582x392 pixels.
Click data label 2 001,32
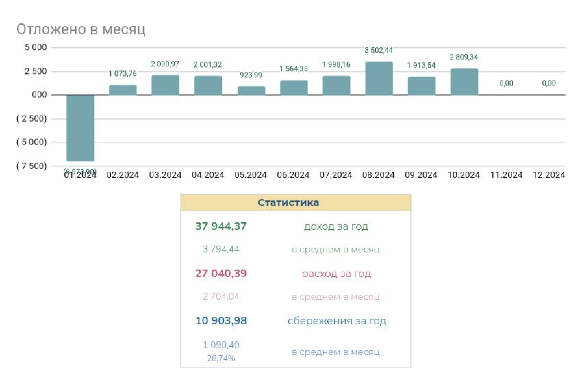(x=207, y=65)
